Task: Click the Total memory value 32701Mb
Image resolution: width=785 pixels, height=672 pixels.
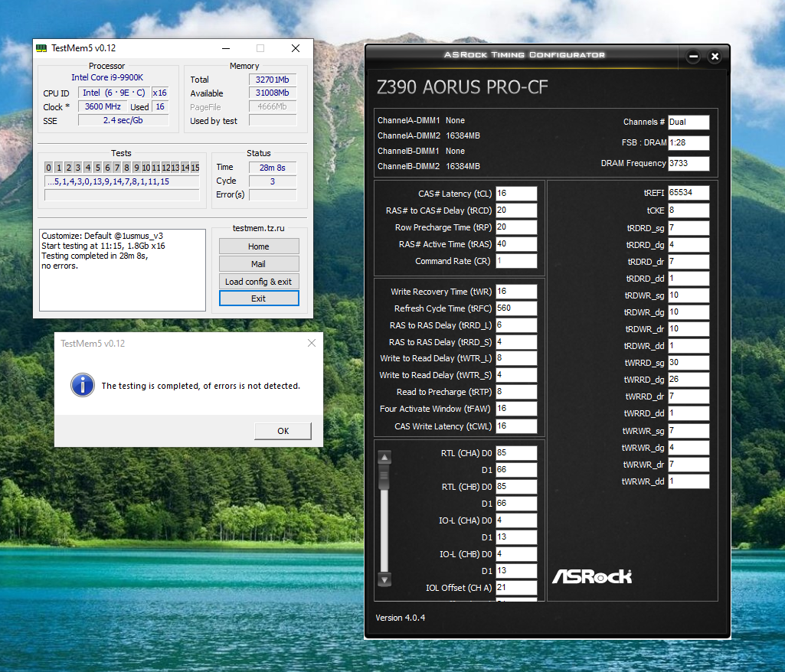Action: (x=273, y=80)
